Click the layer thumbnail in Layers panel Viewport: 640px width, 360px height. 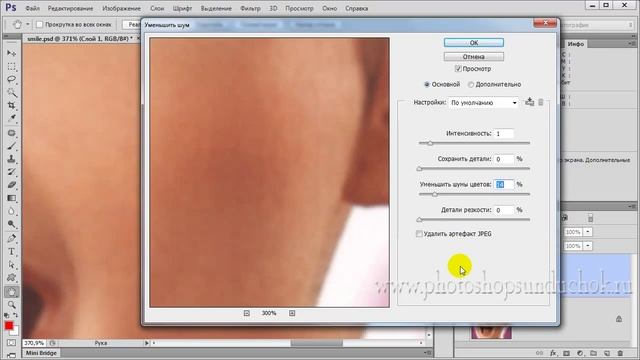[x=491, y=332]
